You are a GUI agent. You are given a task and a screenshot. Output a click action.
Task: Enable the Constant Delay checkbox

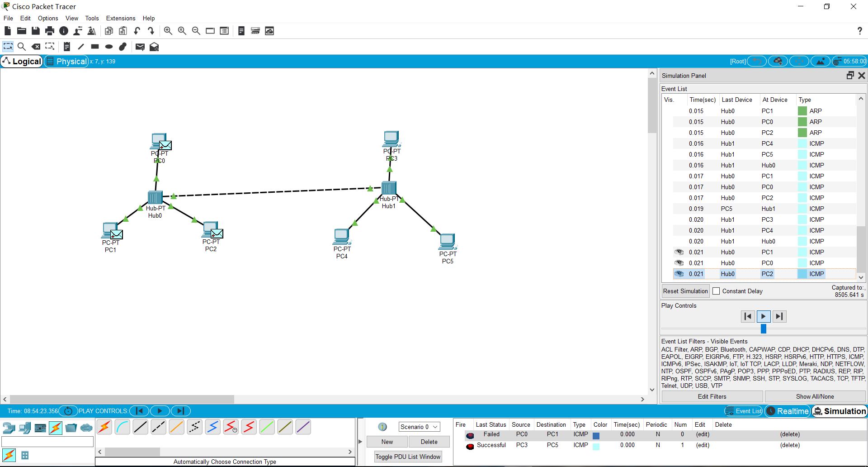717,291
